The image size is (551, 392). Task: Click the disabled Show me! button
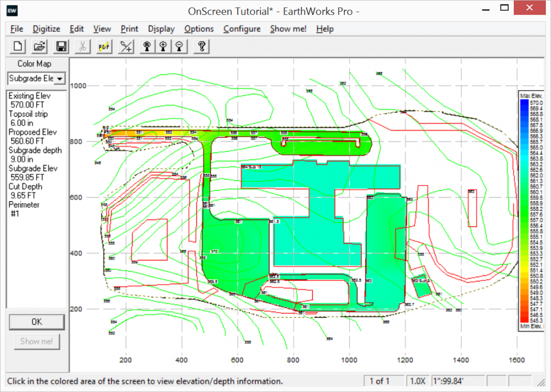[36, 342]
